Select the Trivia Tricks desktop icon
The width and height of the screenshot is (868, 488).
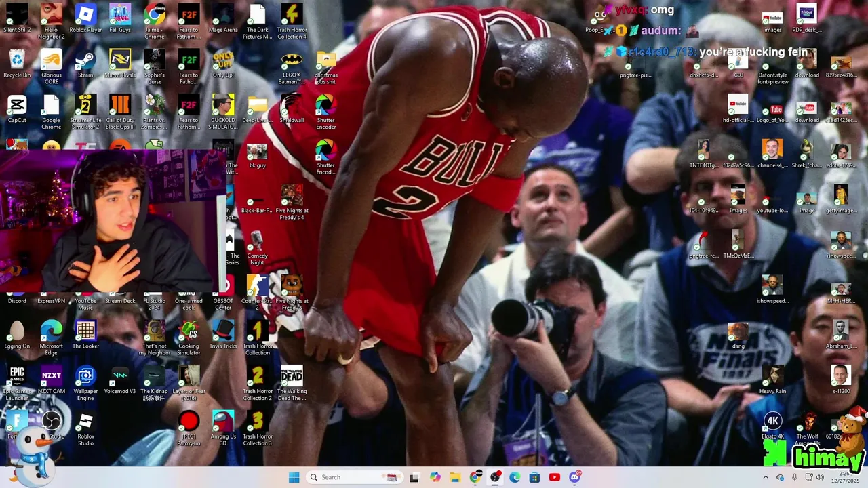tap(223, 335)
